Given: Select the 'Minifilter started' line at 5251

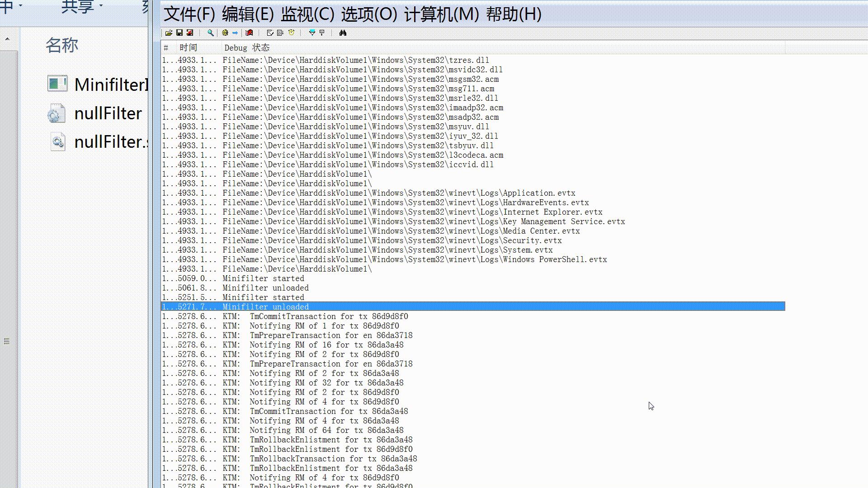Looking at the screenshot, I should point(263,297).
